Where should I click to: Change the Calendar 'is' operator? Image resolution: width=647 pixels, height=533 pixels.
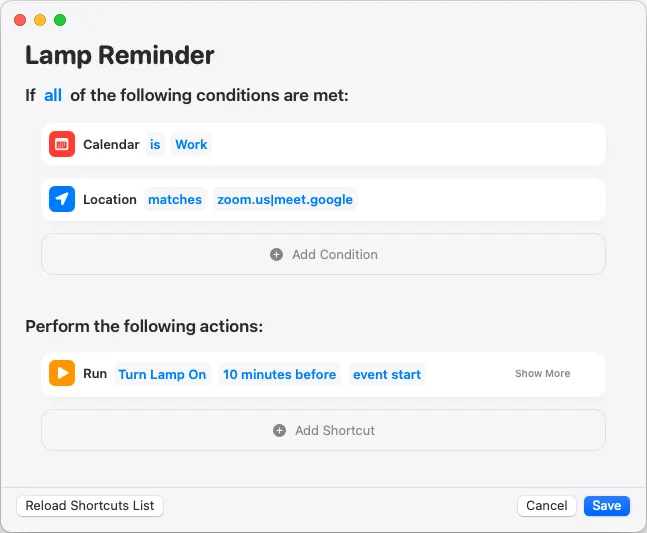click(155, 144)
